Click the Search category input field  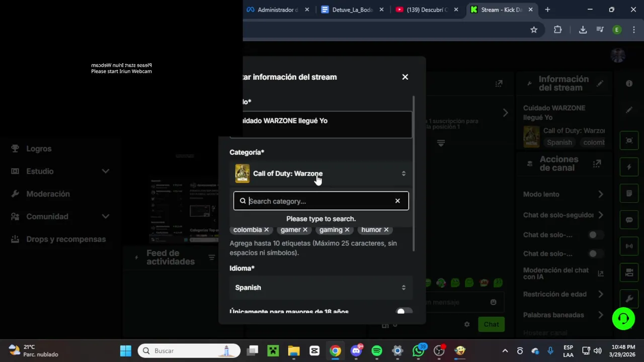pyautogui.click(x=321, y=201)
